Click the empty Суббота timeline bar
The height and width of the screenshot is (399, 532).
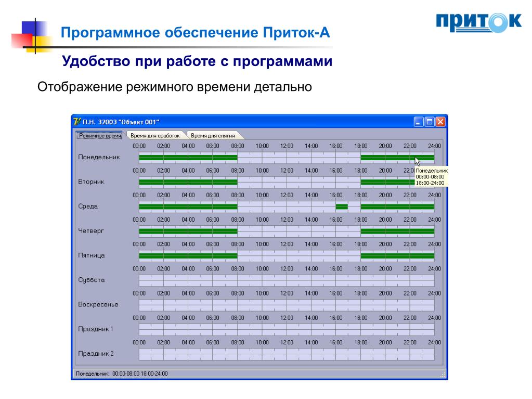click(287, 280)
